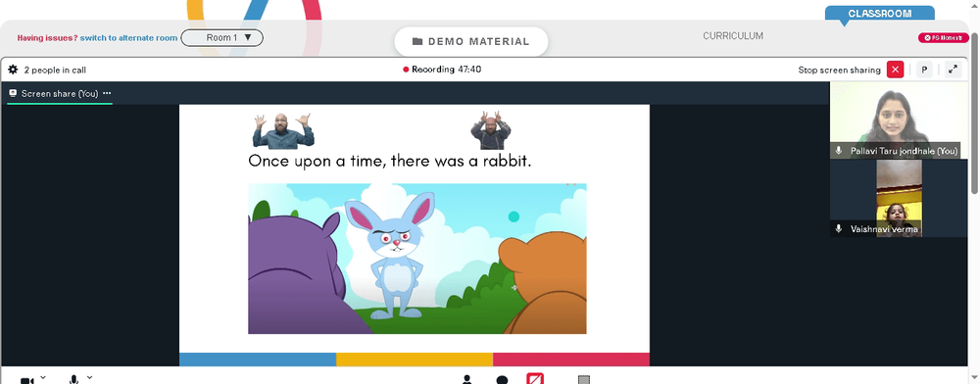This screenshot has height=384, width=980.
Task: Click the yellow bar below the slide
Action: (415, 360)
